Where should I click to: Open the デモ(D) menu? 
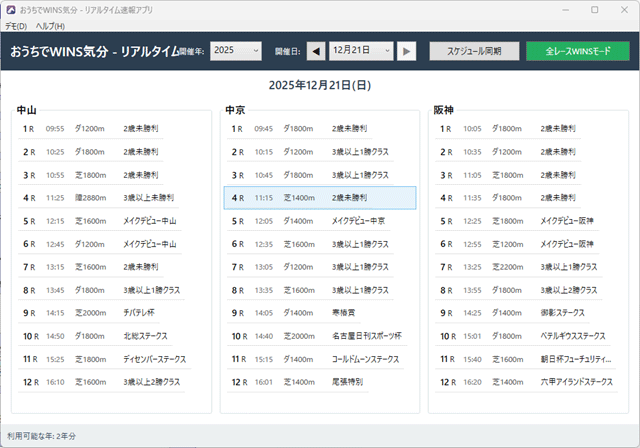(x=15, y=26)
